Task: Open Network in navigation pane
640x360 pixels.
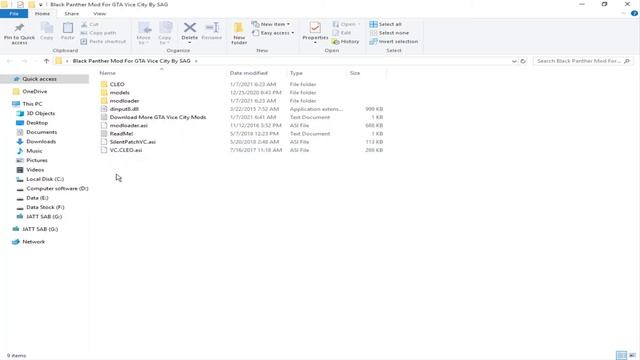Action: point(33,242)
